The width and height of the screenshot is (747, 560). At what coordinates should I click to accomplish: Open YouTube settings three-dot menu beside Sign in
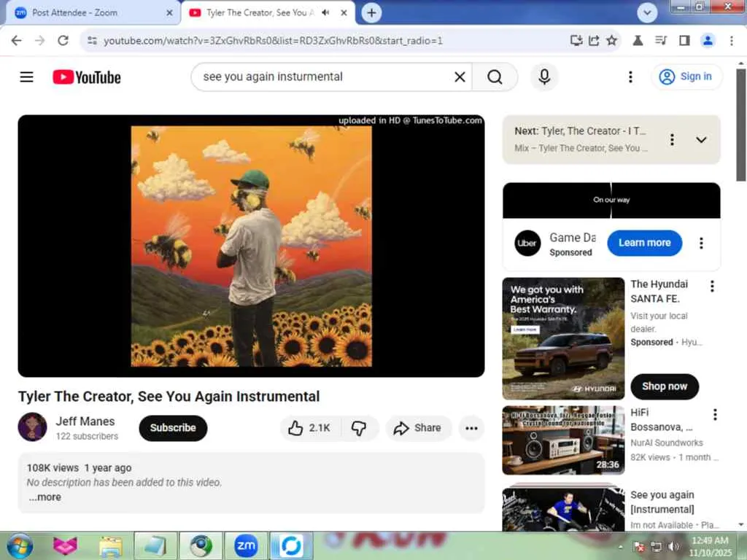pos(630,77)
